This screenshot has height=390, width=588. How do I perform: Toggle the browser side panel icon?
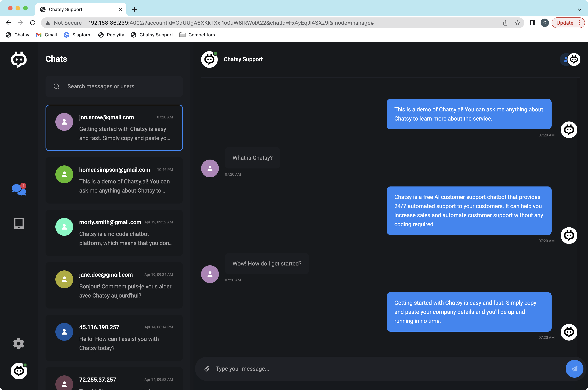[532, 23]
